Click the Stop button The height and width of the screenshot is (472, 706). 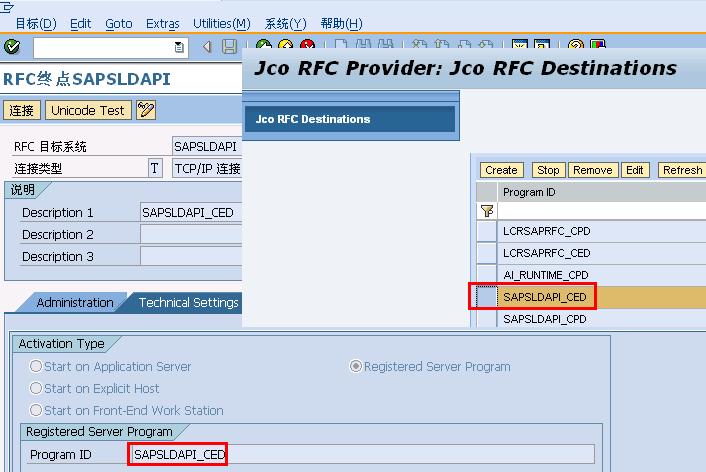[x=548, y=170]
